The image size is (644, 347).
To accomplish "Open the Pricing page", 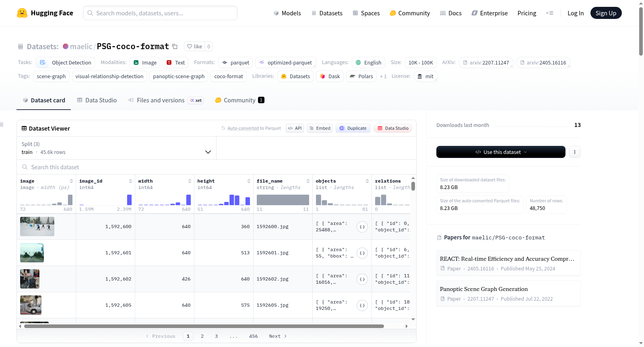I will tap(527, 13).
